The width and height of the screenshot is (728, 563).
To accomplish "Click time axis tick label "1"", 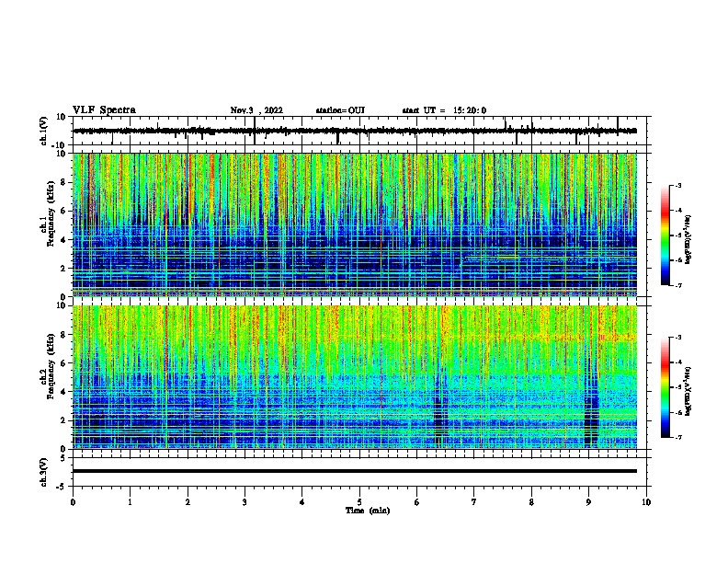I will (130, 502).
